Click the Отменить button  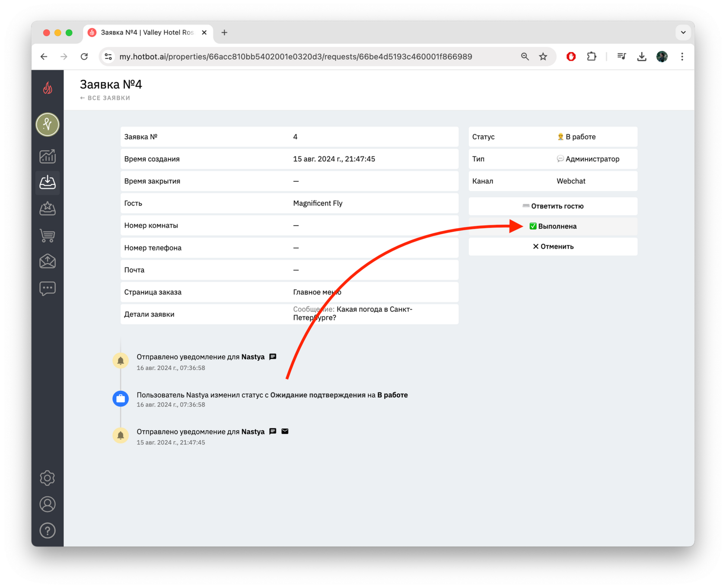pos(553,247)
